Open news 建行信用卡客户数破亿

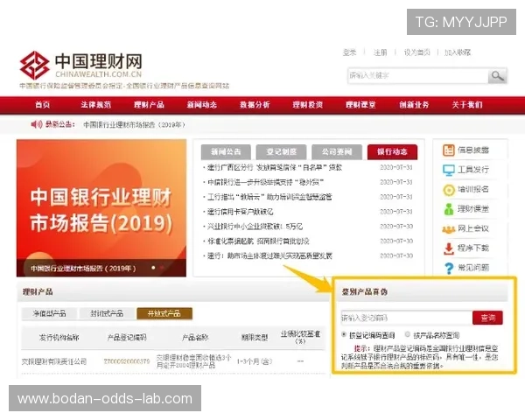(x=240, y=212)
